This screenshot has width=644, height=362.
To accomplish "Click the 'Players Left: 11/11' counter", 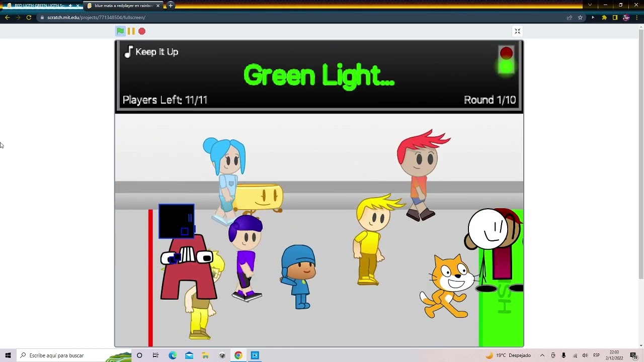I will pyautogui.click(x=165, y=100).
